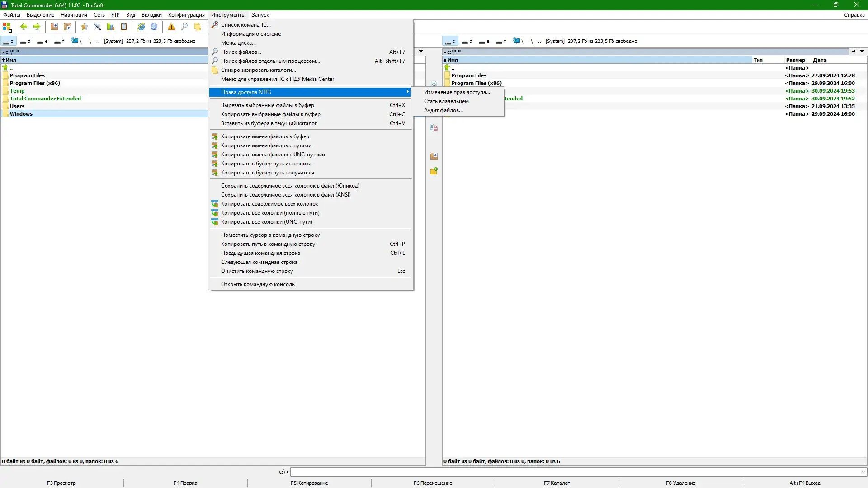868x488 pixels.
Task: Click the clipboard toolbar icon
Action: (x=124, y=27)
